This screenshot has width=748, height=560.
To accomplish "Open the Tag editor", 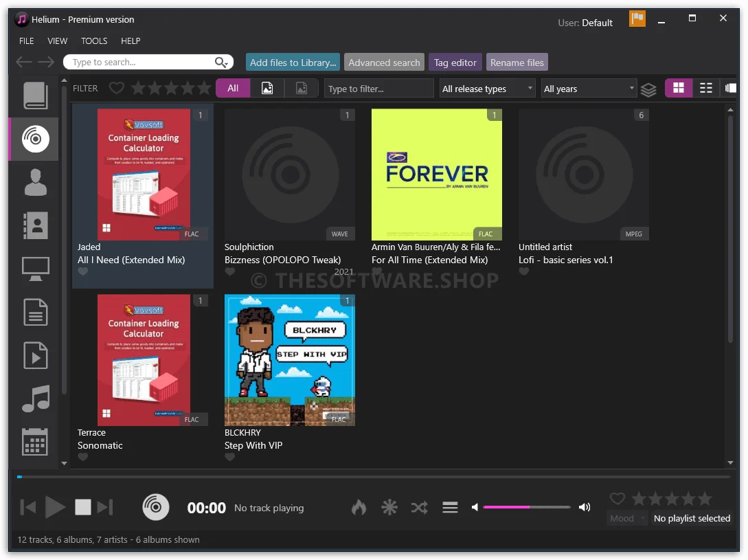I will coord(455,63).
